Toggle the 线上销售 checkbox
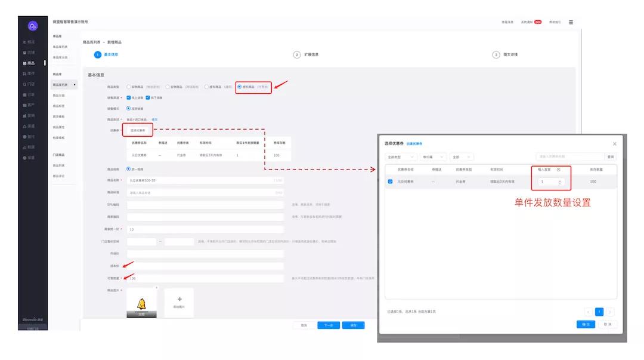The height and width of the screenshot is (360, 644). (x=129, y=97)
